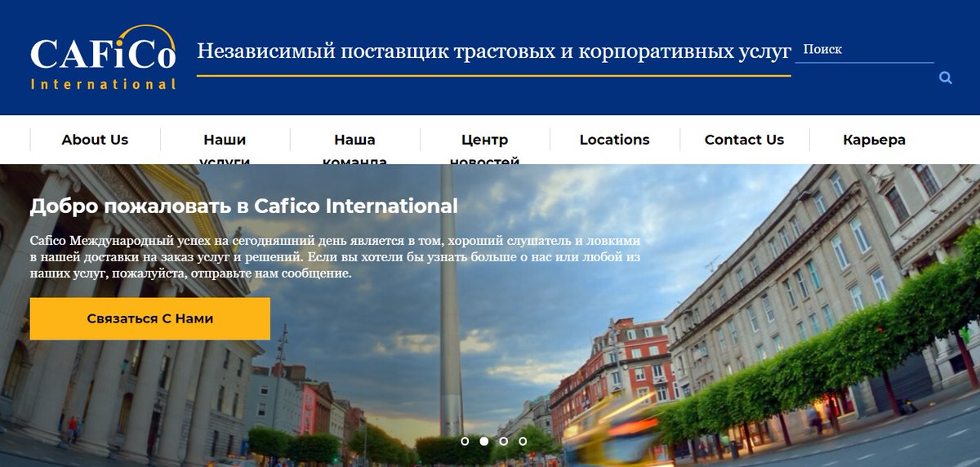Click the Cafico International logo
This screenshot has height=467, width=980.
tap(103, 58)
